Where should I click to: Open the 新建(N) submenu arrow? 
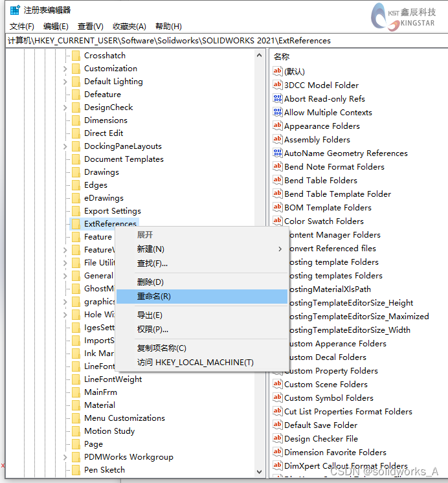[x=280, y=249]
